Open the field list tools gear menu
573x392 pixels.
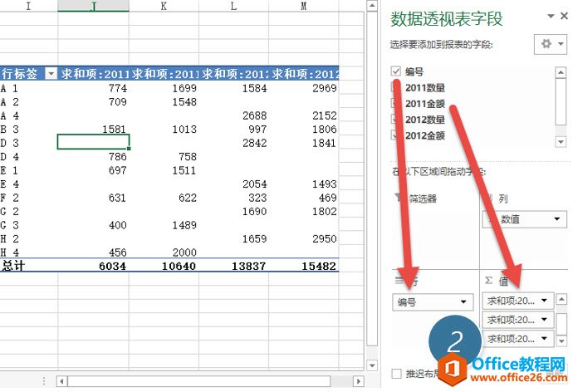(551, 44)
